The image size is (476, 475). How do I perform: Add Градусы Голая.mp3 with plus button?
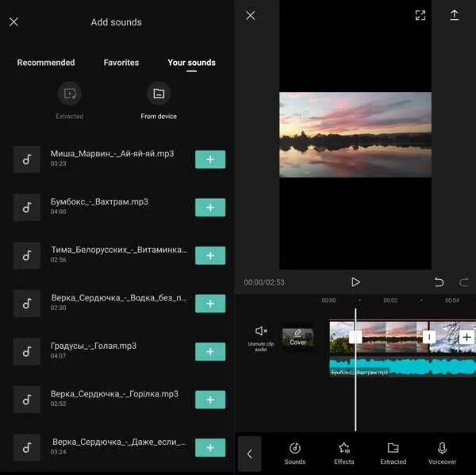[x=210, y=351]
